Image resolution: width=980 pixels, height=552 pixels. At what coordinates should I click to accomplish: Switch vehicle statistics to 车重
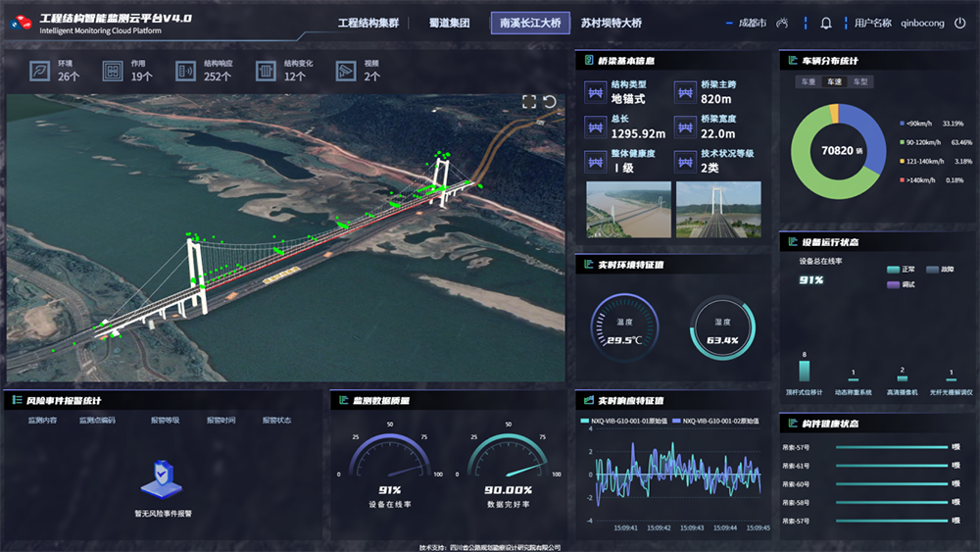[x=808, y=82]
